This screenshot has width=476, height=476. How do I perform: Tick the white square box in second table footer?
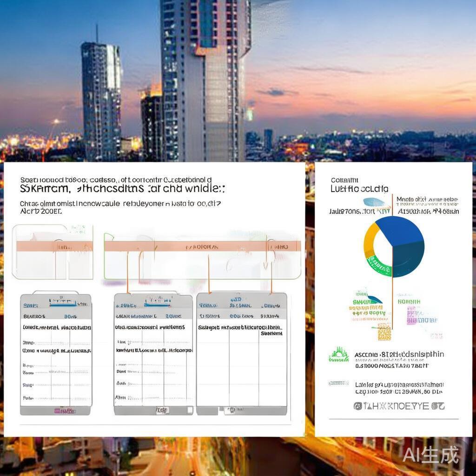tap(190, 410)
